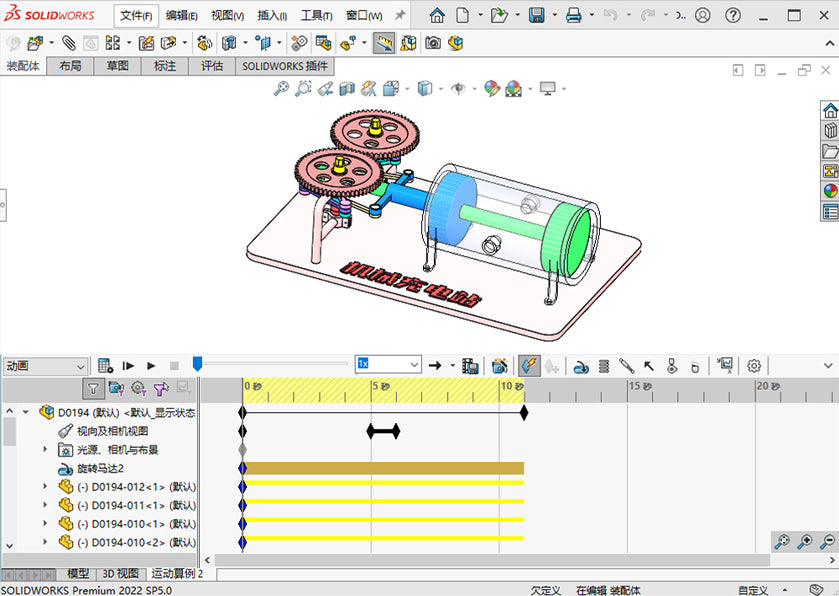Switch to the 评估 tab
Image resolution: width=839 pixels, height=596 pixels.
coord(211,66)
